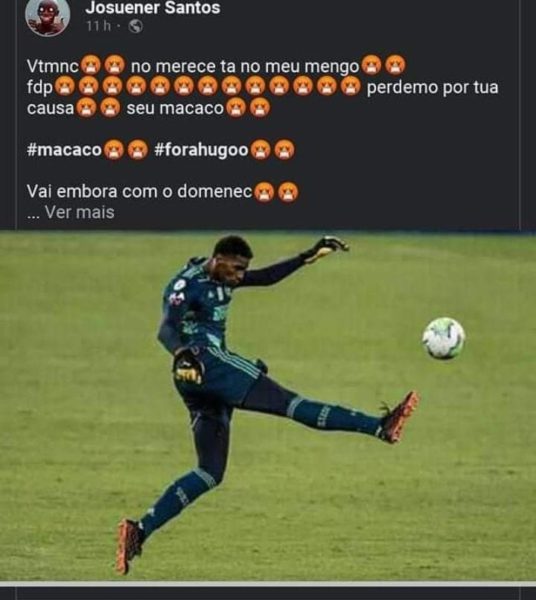536x600 pixels.
Task: Click first angry emoji after #forahugoo
Action: [x=261, y=150]
